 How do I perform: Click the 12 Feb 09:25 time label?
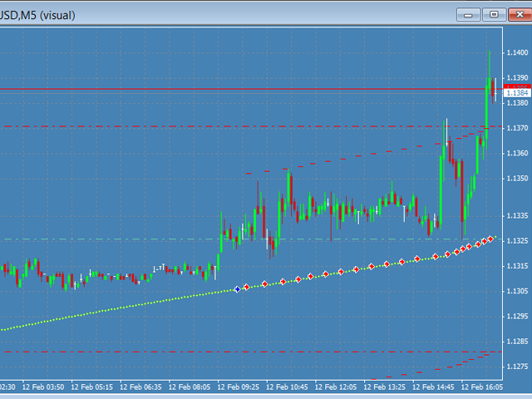[238, 387]
